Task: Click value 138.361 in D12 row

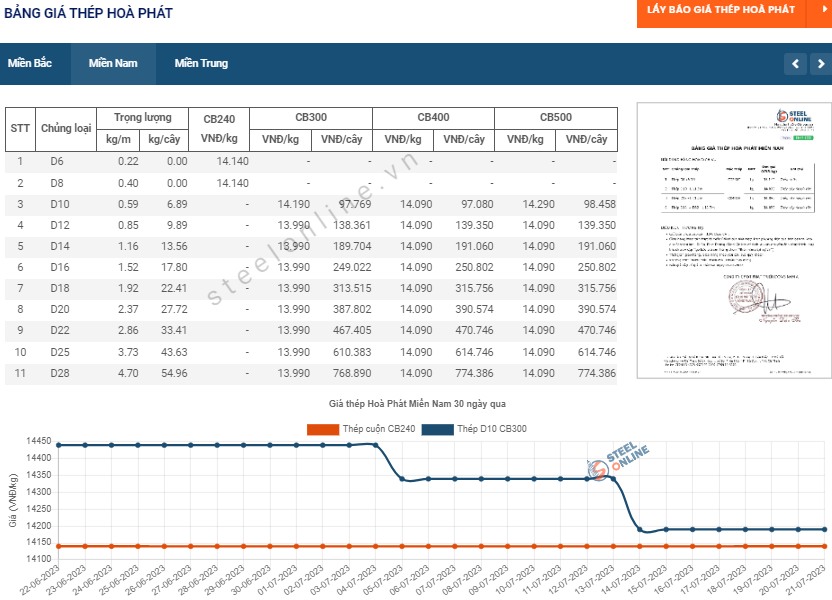Action: pyautogui.click(x=352, y=225)
